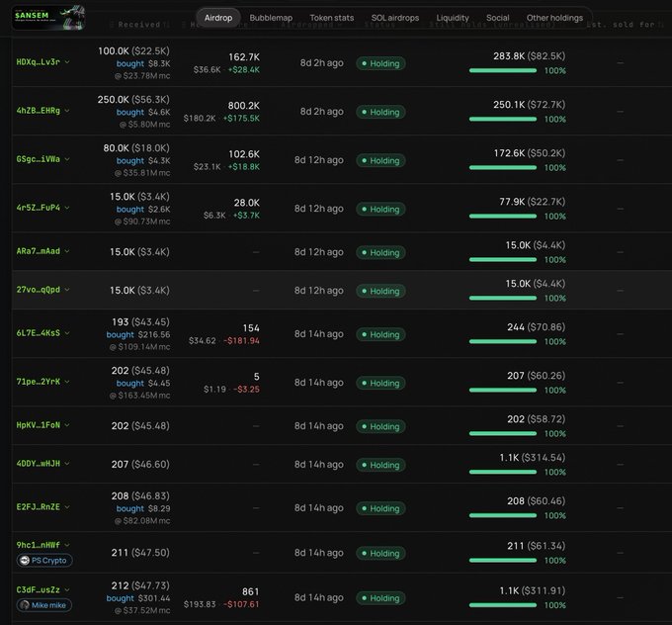Click '@ $90.73M mc' market cap text
Viewport: 672px width, 625px height.
click(142, 222)
